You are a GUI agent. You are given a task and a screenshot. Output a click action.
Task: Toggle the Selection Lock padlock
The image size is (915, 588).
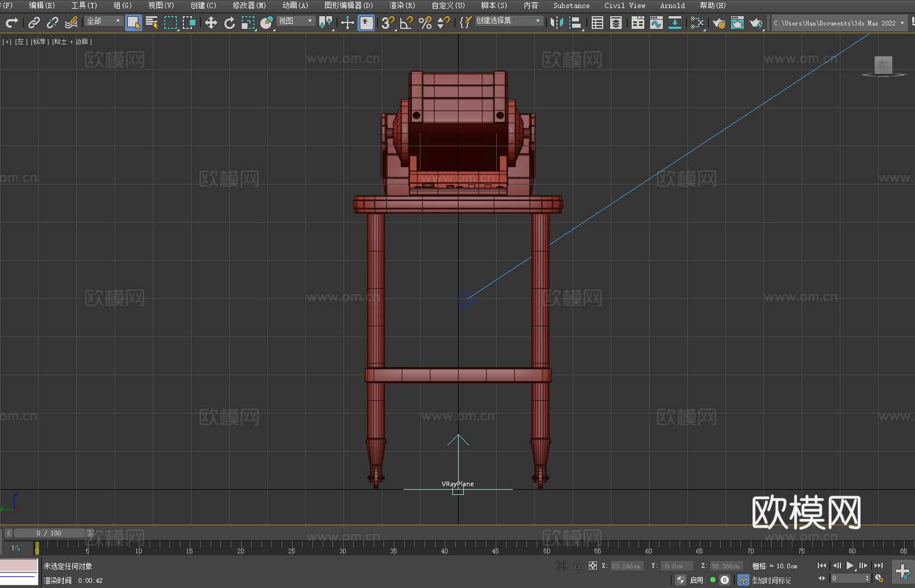pyautogui.click(x=577, y=565)
